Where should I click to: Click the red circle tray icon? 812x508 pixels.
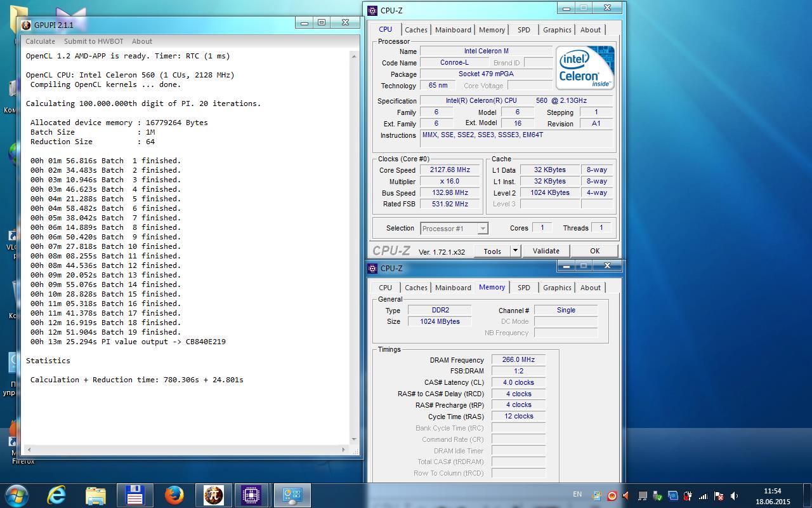(x=612, y=496)
